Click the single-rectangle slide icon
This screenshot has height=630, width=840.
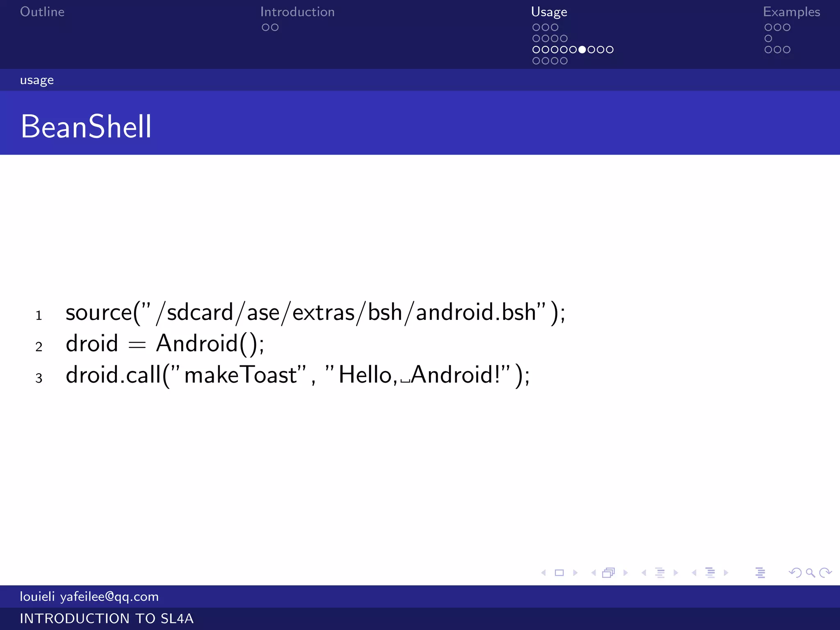pyautogui.click(x=559, y=573)
